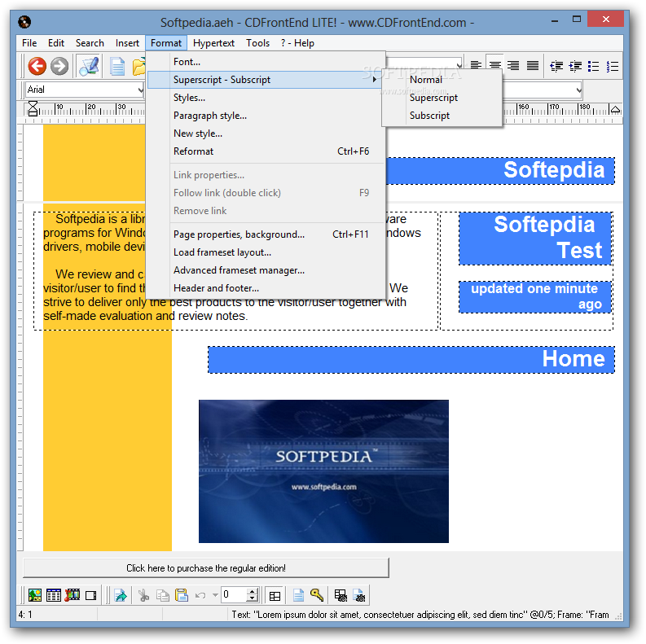The image size is (646, 644).
Task: Click the gray forward arrow icon
Action: click(x=59, y=66)
